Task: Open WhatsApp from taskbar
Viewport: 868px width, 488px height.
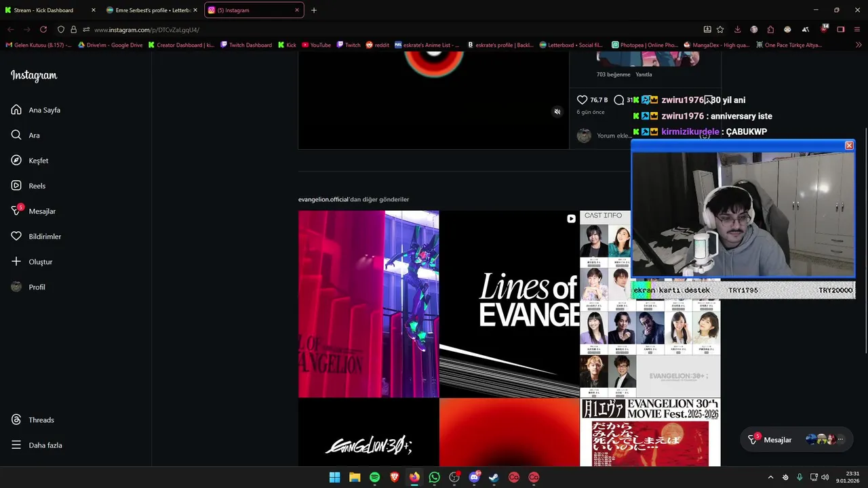Action: [x=434, y=477]
